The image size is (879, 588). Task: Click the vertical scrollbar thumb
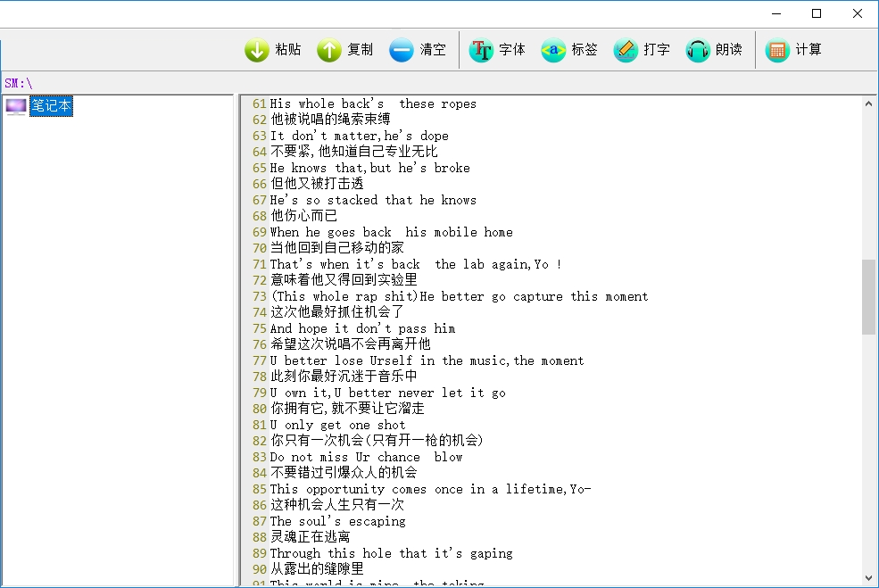click(x=868, y=297)
